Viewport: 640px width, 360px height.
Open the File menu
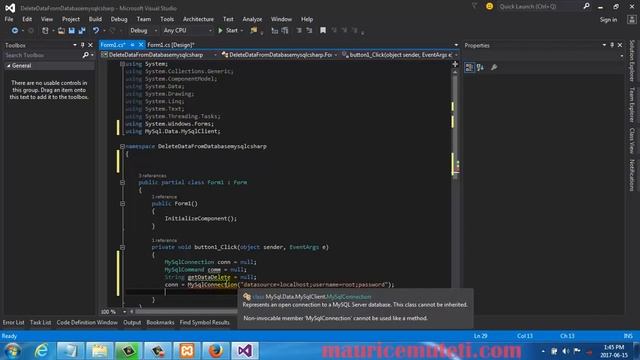click(x=9, y=19)
